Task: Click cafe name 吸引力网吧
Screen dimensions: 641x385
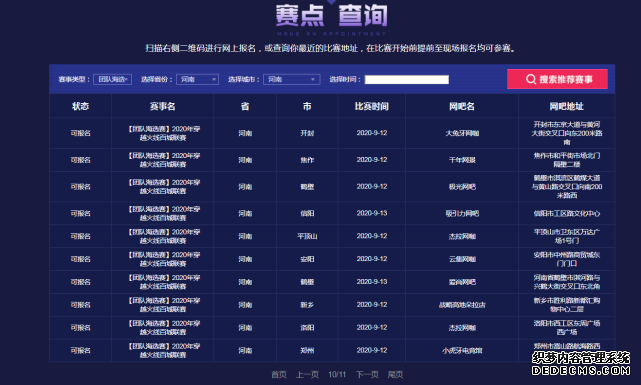Action: click(462, 213)
